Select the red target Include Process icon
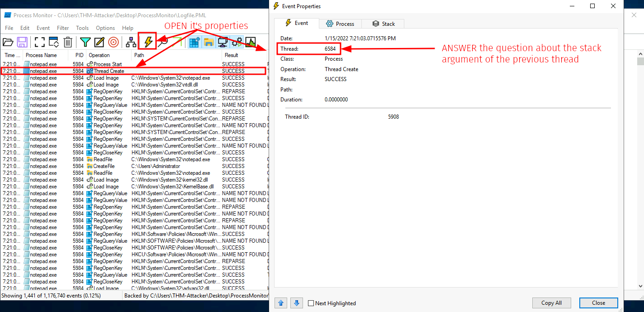This screenshot has height=312, width=644. (x=114, y=43)
